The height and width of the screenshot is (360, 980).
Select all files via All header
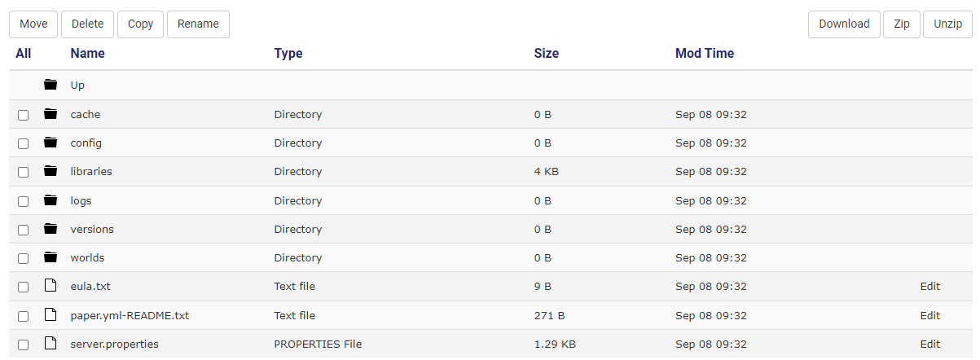point(23,53)
